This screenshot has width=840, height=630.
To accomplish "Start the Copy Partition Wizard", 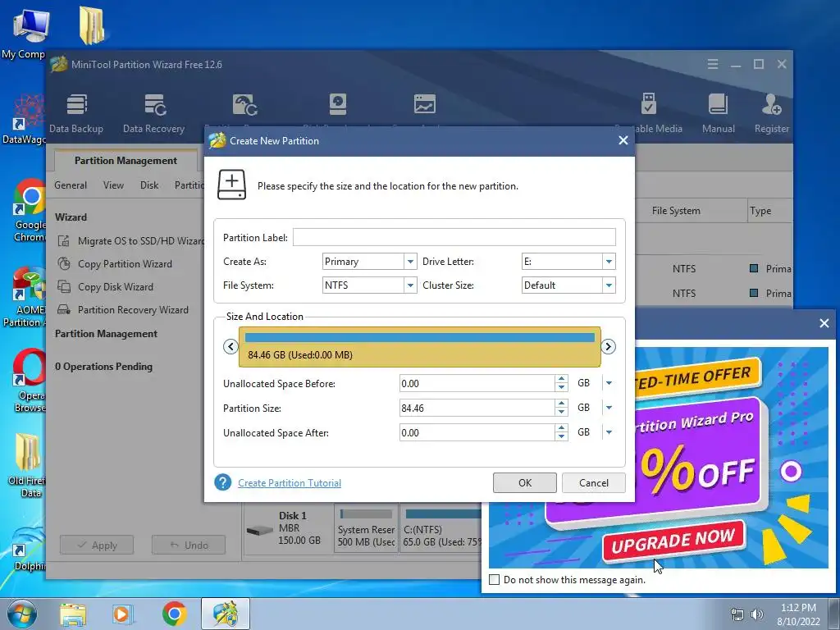I will [x=115, y=264].
